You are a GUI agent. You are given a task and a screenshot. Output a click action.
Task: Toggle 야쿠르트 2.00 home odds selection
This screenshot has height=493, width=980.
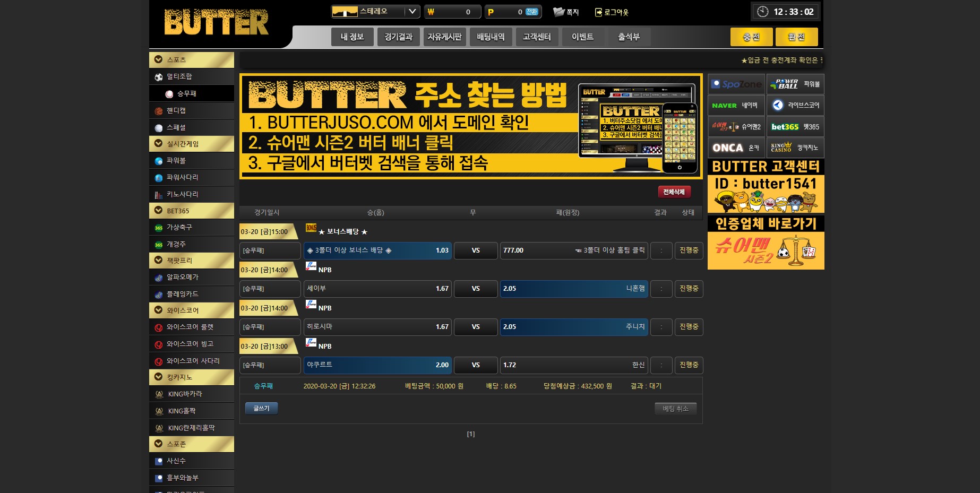[377, 365]
